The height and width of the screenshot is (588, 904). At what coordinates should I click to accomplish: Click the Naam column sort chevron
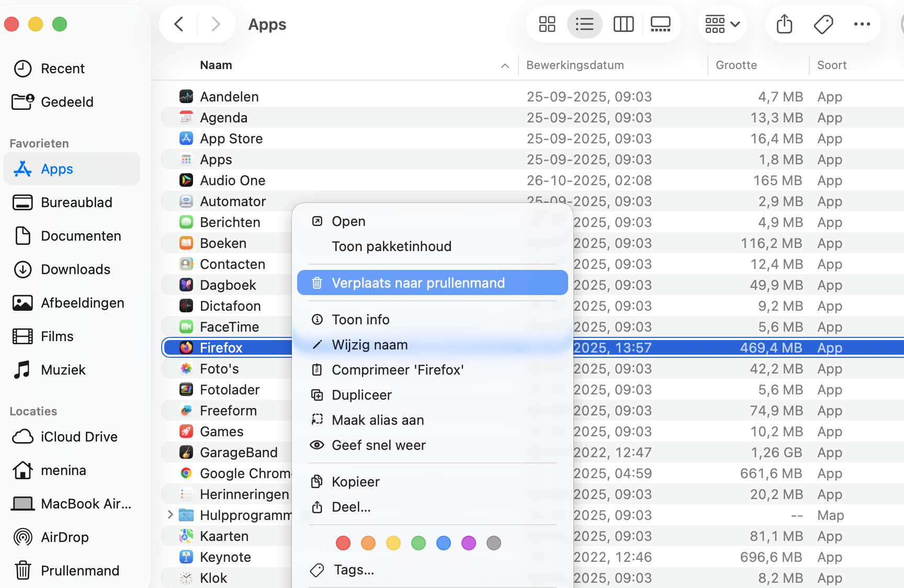[x=504, y=66]
